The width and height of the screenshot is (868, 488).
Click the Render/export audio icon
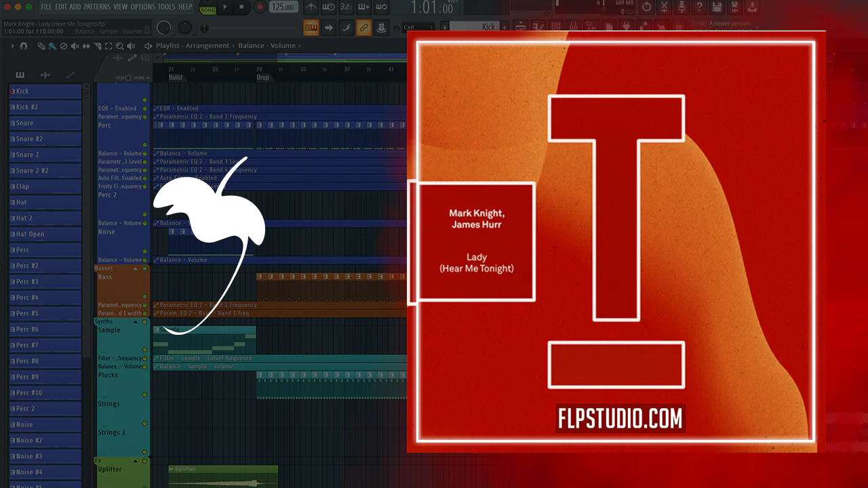click(734, 7)
